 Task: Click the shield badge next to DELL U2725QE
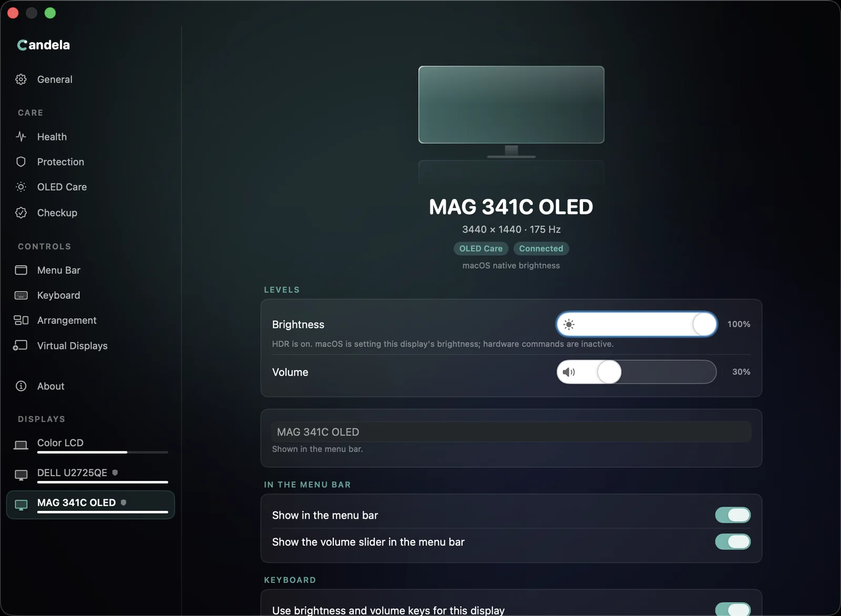(x=115, y=473)
